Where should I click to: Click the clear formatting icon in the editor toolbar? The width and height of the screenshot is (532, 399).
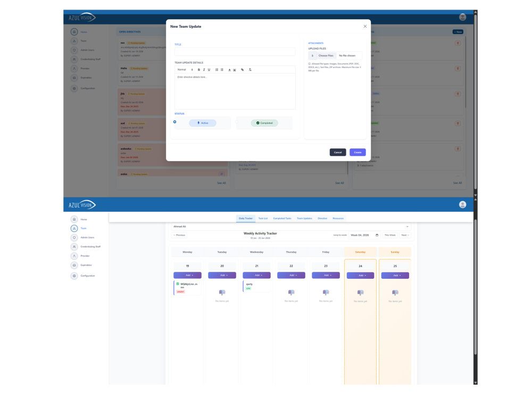(250, 70)
